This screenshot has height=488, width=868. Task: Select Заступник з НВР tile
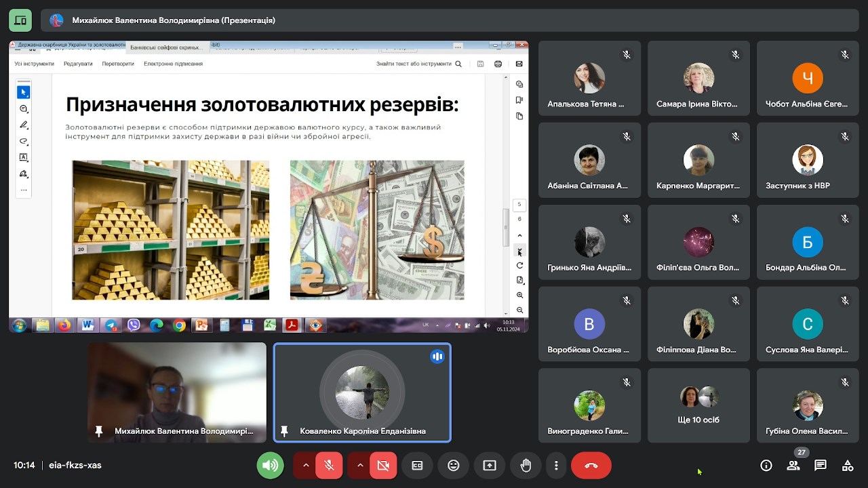[x=808, y=160]
